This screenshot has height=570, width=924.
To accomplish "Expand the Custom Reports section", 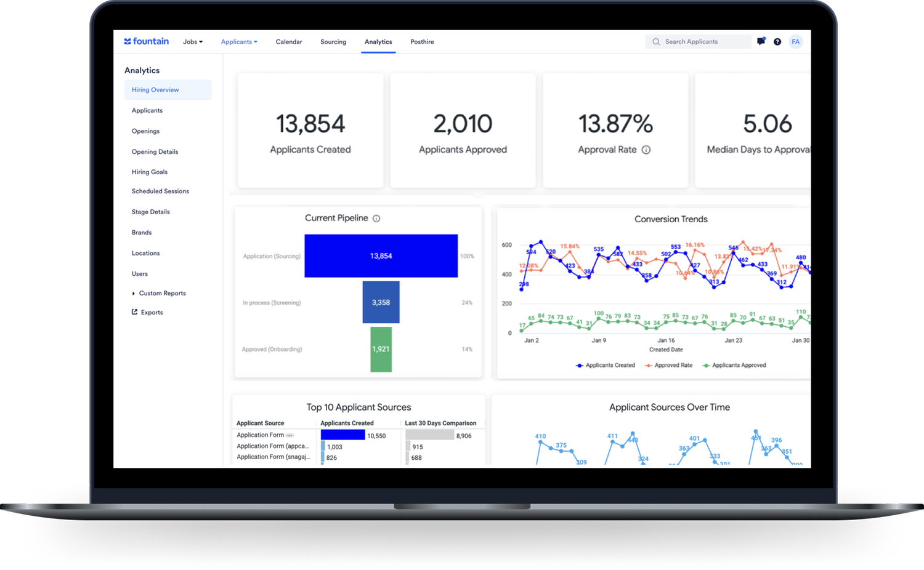I will click(x=163, y=293).
